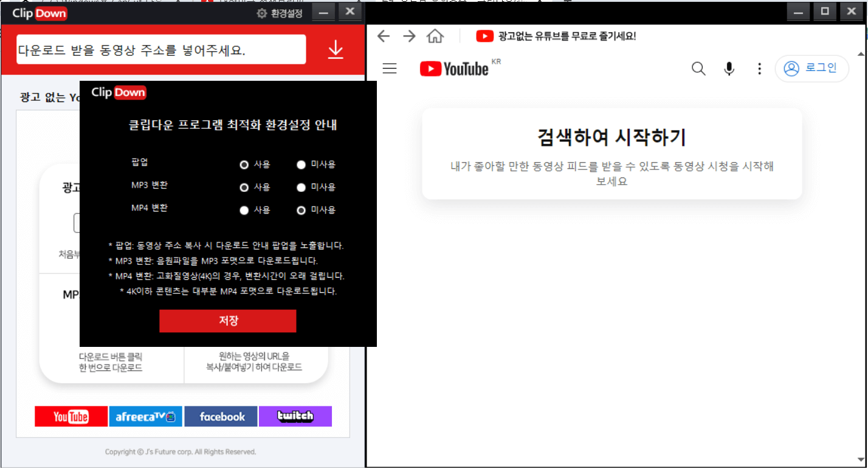Open YouTube search magnifier
Viewport: 868px width, 469px height.
coord(698,69)
